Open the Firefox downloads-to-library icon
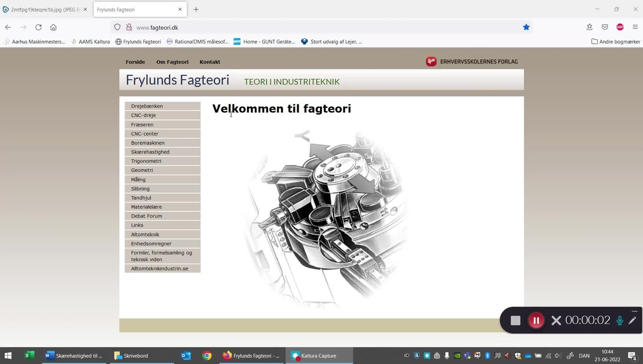643x364 pixels. (x=589, y=27)
